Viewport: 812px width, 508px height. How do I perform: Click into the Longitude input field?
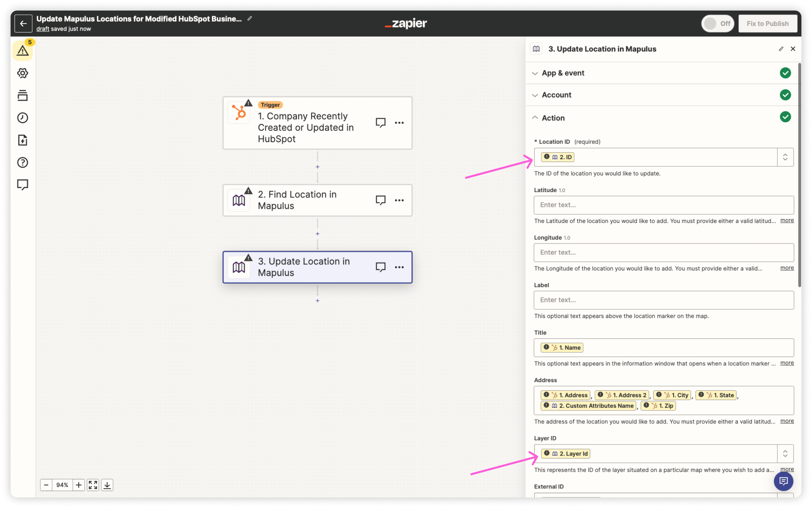point(663,253)
